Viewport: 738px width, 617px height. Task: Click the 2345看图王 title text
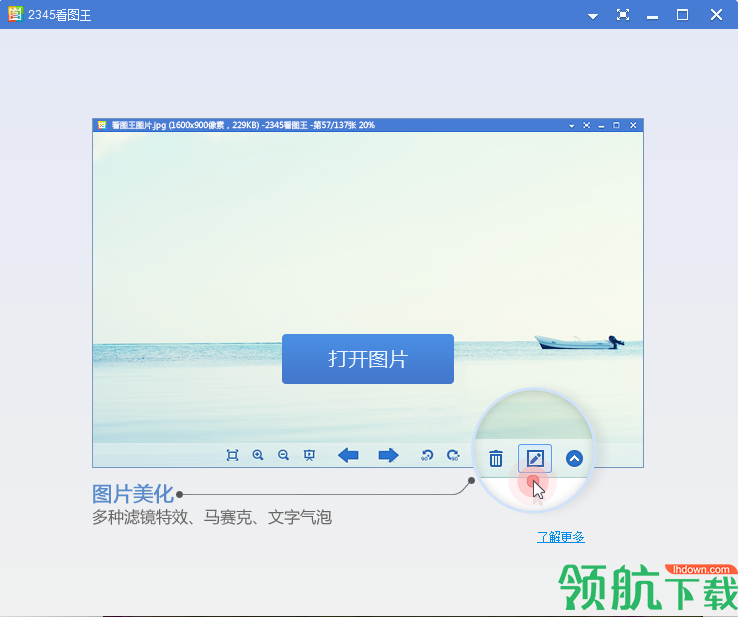(x=59, y=15)
